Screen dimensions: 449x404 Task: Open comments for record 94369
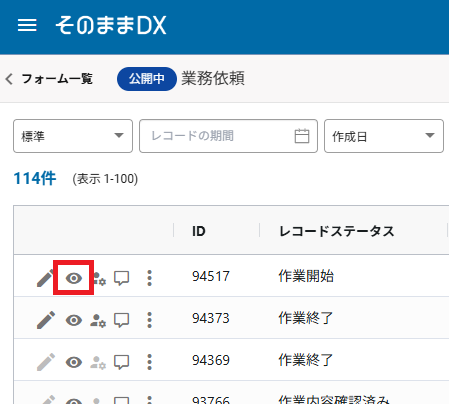click(122, 362)
